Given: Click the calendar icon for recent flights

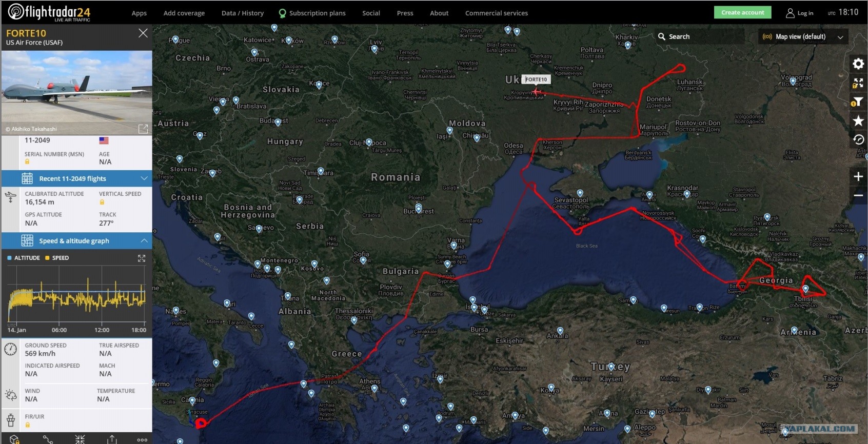Looking at the screenshot, I should (x=27, y=178).
